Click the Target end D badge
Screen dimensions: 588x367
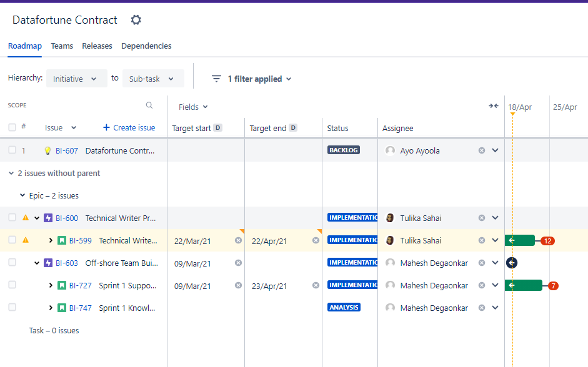293,128
